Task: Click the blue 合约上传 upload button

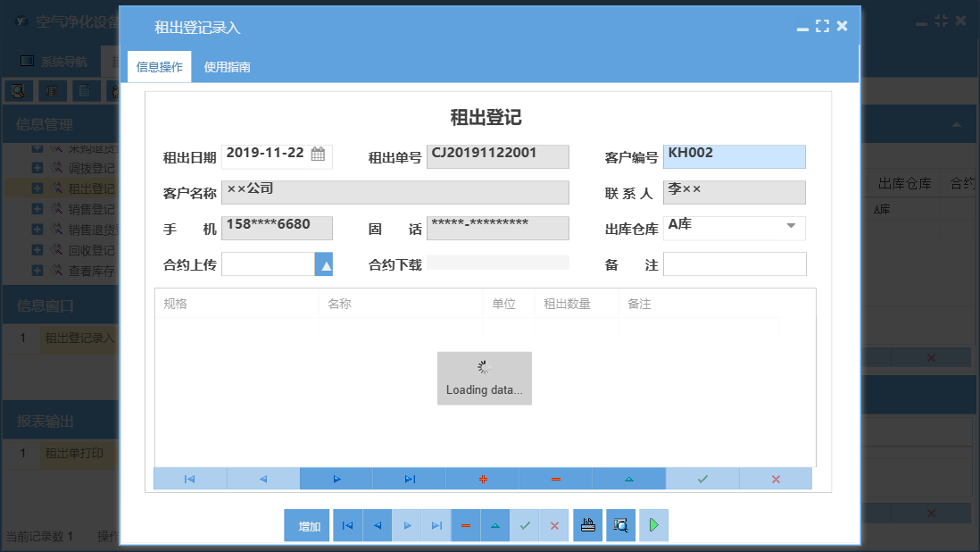Action: tap(324, 263)
